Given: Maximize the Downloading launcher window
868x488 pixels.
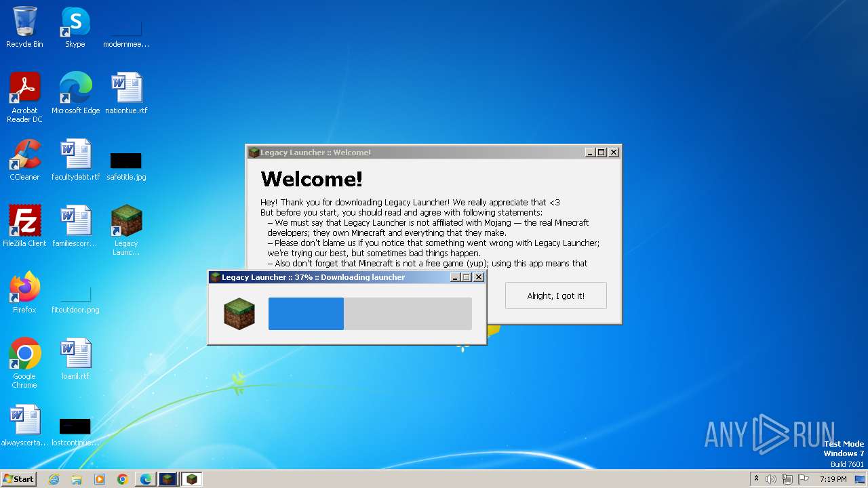Looking at the screenshot, I should pos(466,277).
